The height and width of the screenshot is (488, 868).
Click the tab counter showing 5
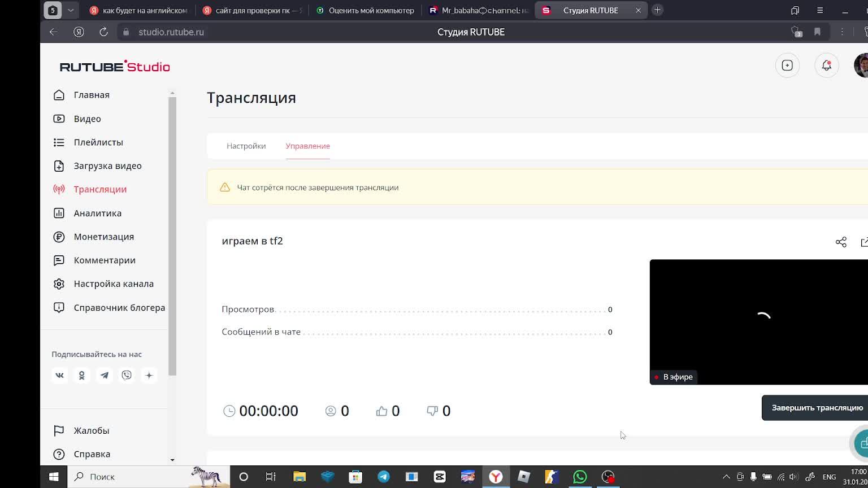tap(53, 10)
